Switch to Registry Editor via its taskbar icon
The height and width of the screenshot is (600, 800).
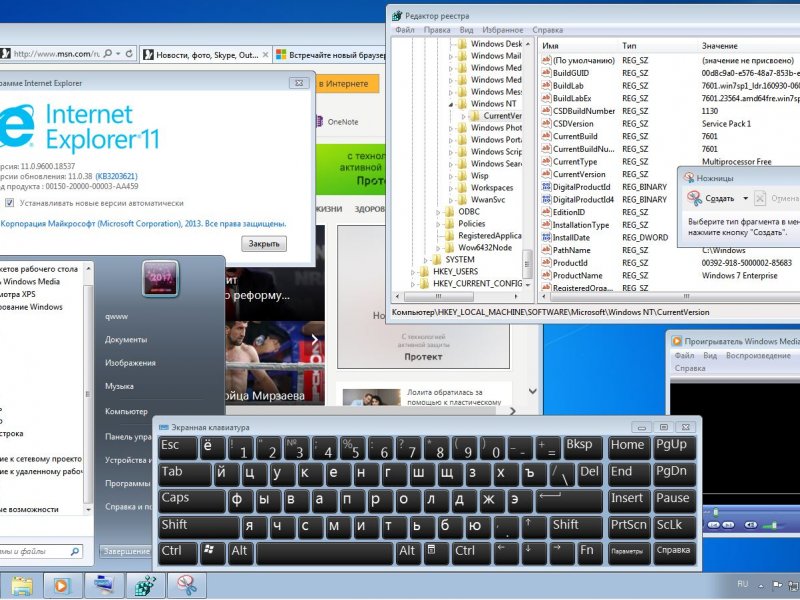145,586
